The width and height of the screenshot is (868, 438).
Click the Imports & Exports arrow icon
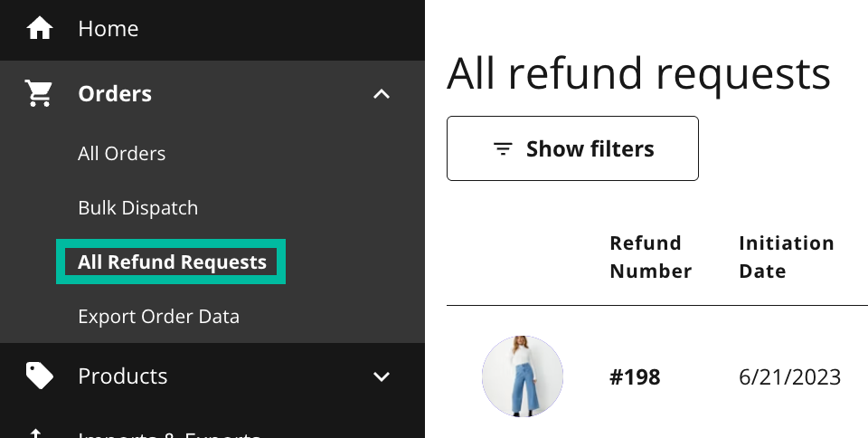[x=36, y=433]
